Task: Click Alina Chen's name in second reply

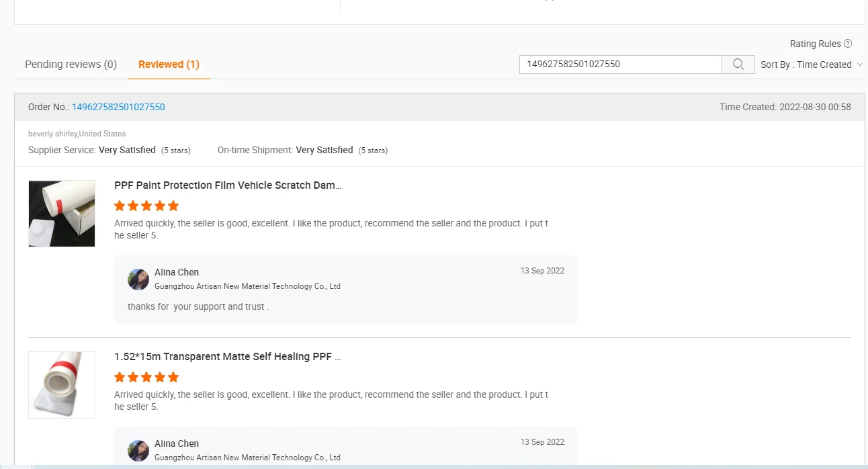Action: click(177, 443)
